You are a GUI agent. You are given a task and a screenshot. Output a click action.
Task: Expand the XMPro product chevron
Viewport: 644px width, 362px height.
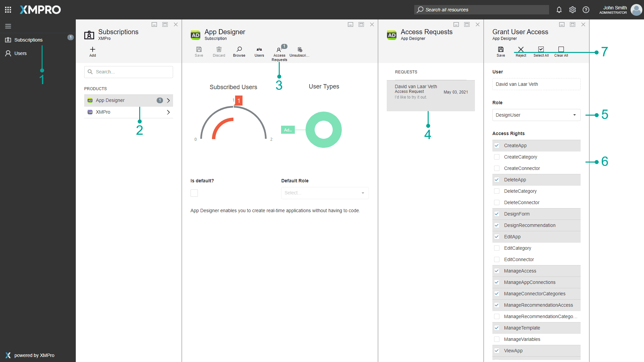point(168,112)
